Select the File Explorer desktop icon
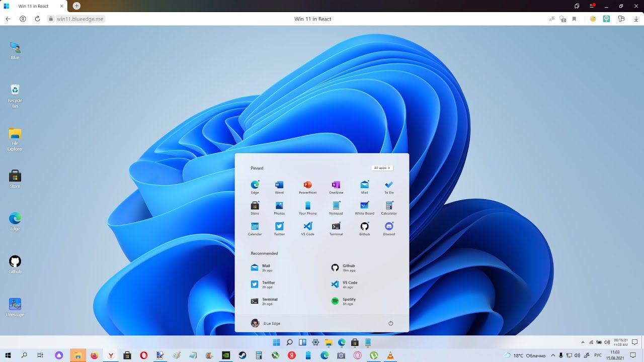Screen dimensions: 644x362 click(15, 139)
